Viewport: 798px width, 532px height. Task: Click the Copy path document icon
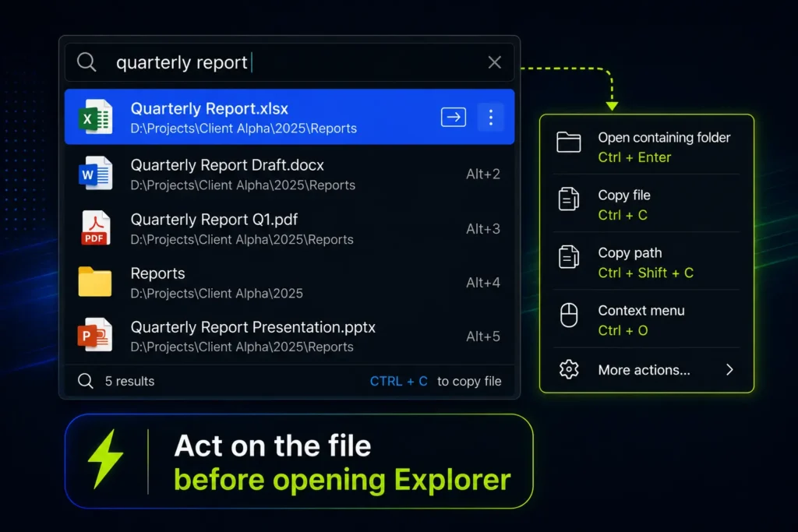pos(568,256)
